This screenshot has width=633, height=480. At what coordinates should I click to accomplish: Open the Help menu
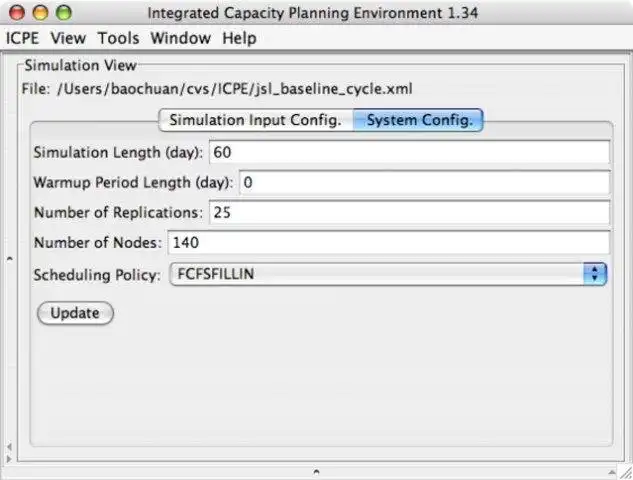239,39
